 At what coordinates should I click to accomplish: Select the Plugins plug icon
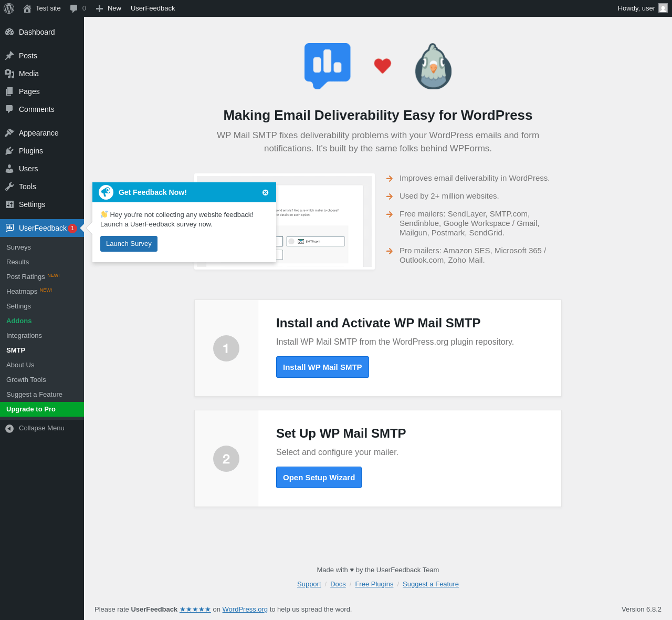(x=9, y=151)
